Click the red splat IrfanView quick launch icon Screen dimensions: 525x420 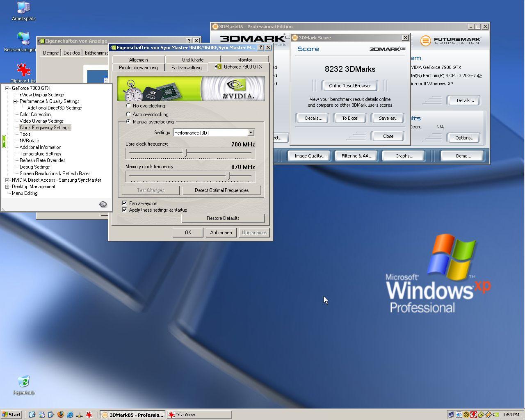(x=89, y=415)
